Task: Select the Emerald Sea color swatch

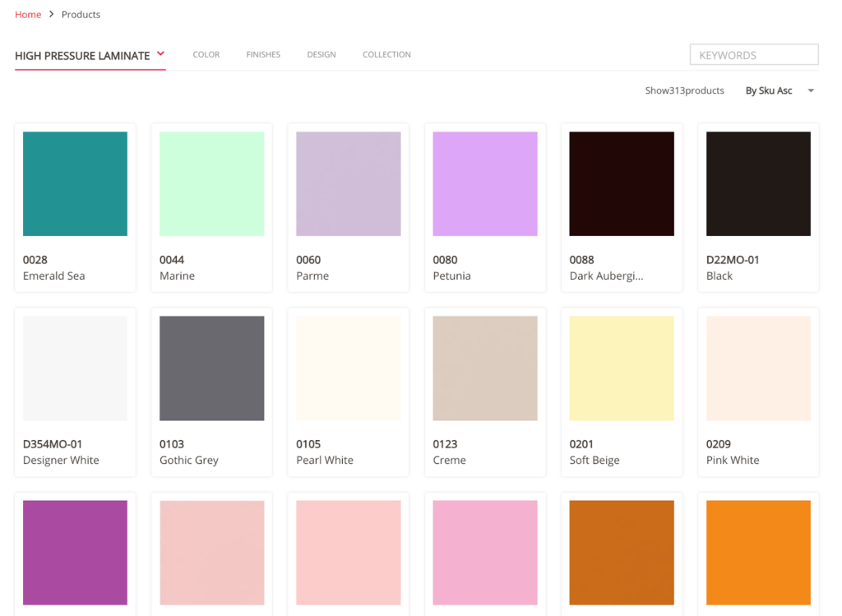Action: pos(75,183)
